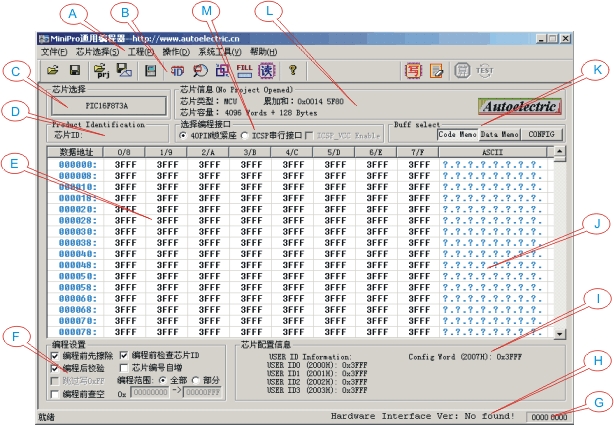Screen dimensions: 614x425
Task: Click scrollbar down arrow of data table
Action: tap(560, 334)
